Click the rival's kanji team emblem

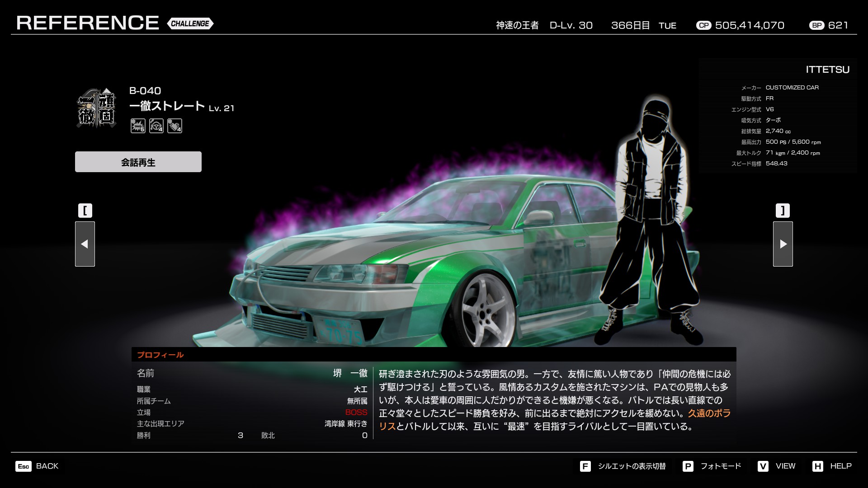click(x=97, y=108)
